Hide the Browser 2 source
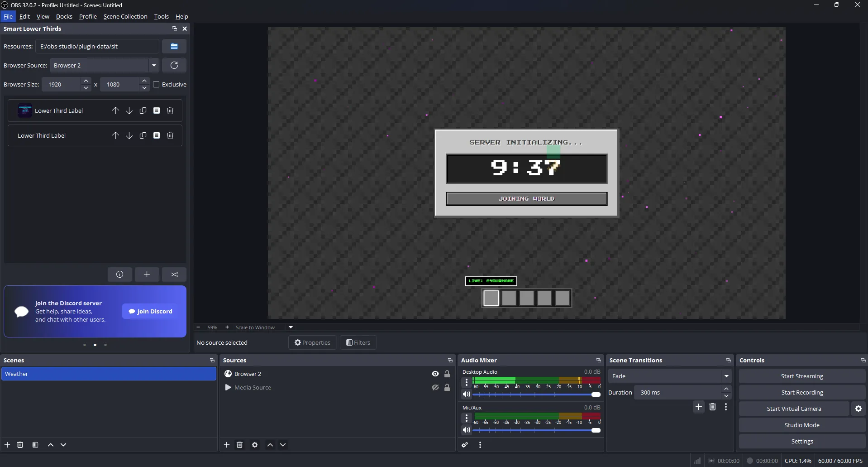868x467 pixels. [x=435, y=374]
